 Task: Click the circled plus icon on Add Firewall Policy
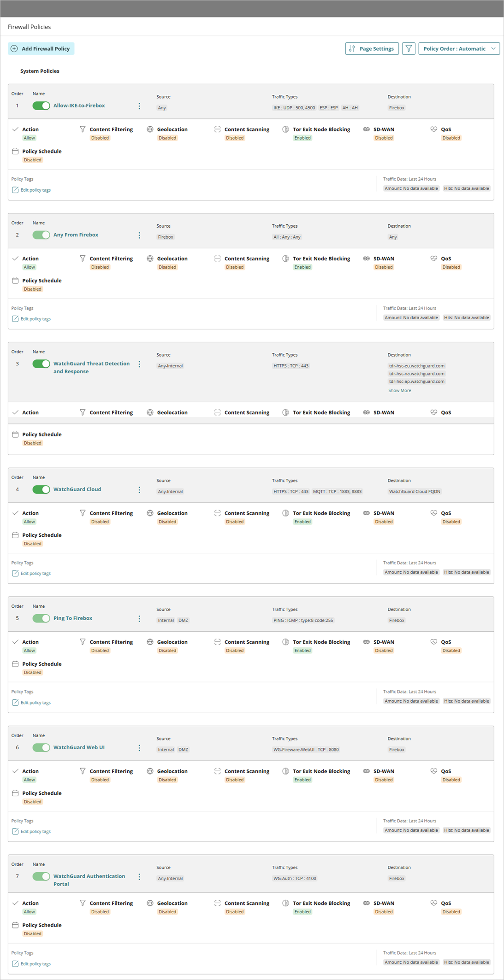point(14,48)
